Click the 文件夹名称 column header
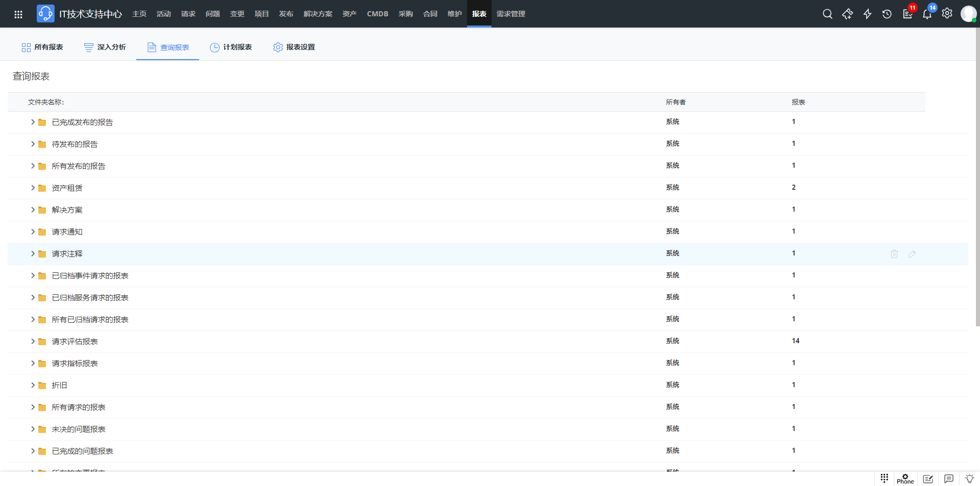 coord(46,102)
